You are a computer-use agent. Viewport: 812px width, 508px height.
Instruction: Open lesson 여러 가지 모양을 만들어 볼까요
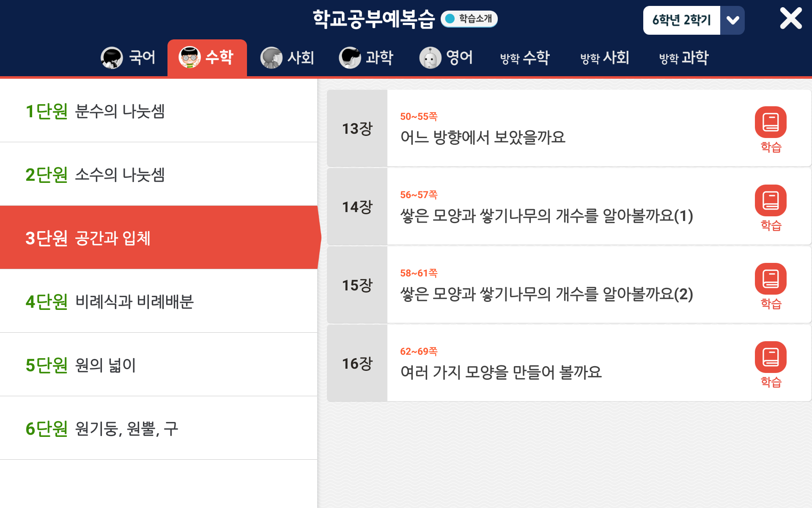coord(501,372)
